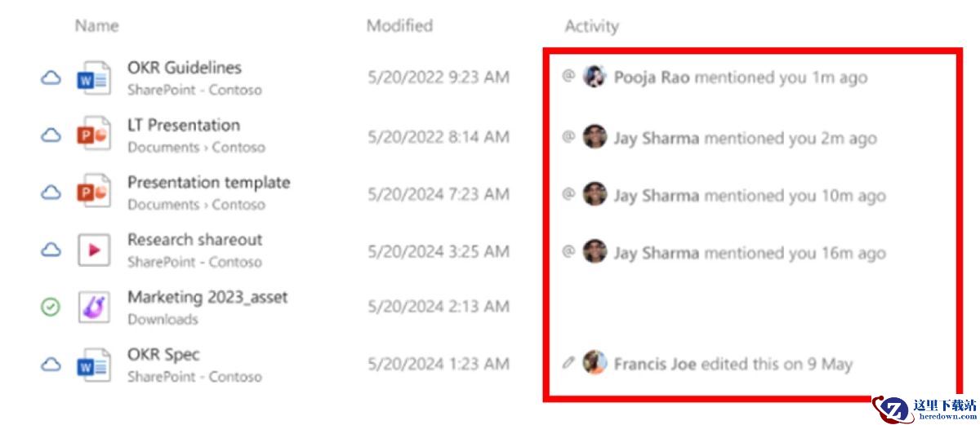Click Pooja Rao's avatar in Activity
This screenshot has width=980, height=425.
595,77
